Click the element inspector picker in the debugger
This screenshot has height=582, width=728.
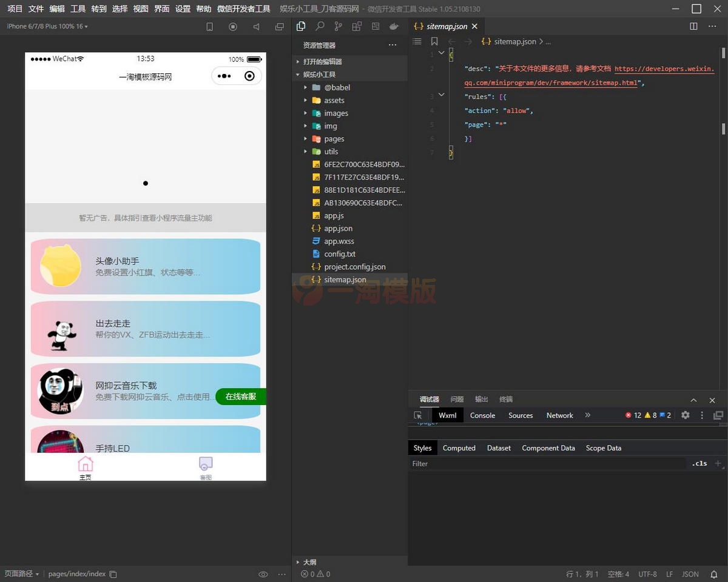coord(418,415)
